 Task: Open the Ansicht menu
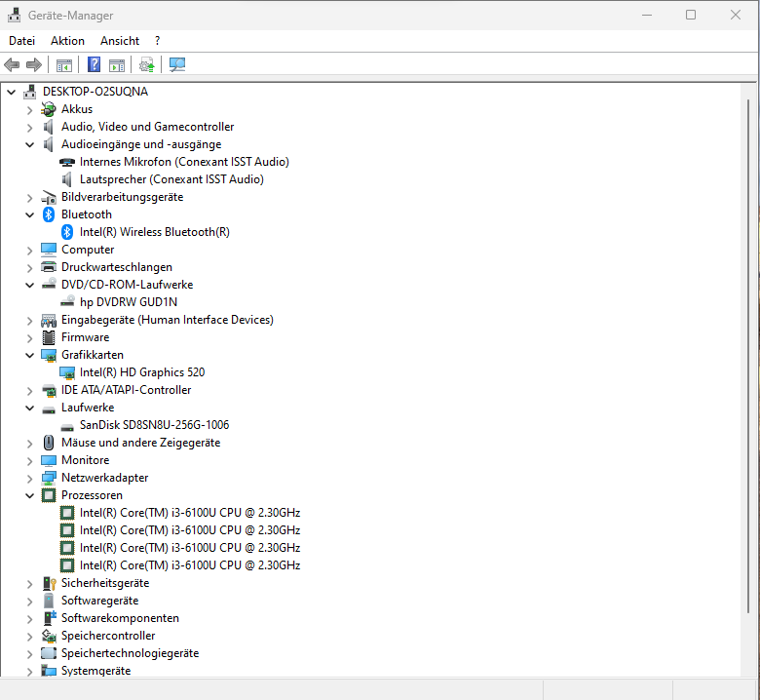point(120,41)
